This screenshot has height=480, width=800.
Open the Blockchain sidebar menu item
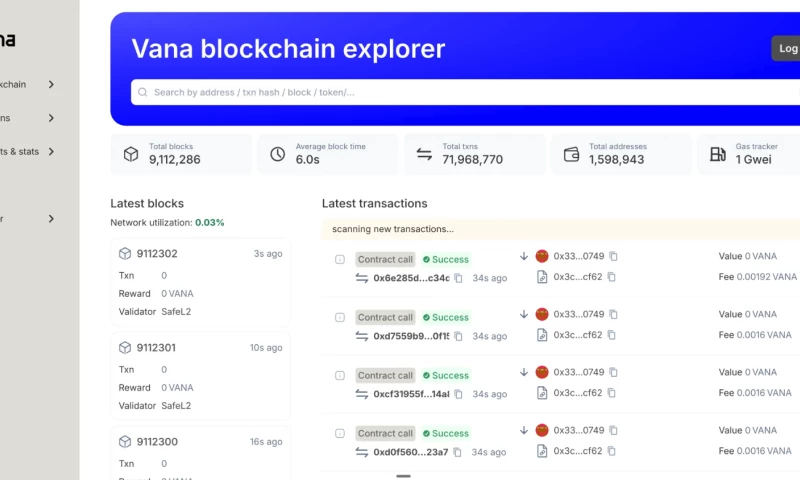13,84
